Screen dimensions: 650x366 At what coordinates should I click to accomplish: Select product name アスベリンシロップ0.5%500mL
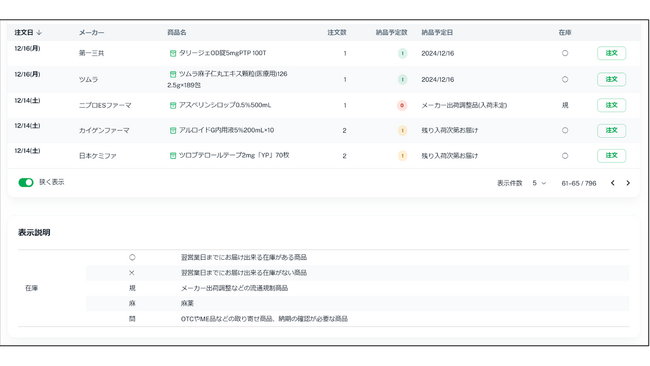[225, 105]
